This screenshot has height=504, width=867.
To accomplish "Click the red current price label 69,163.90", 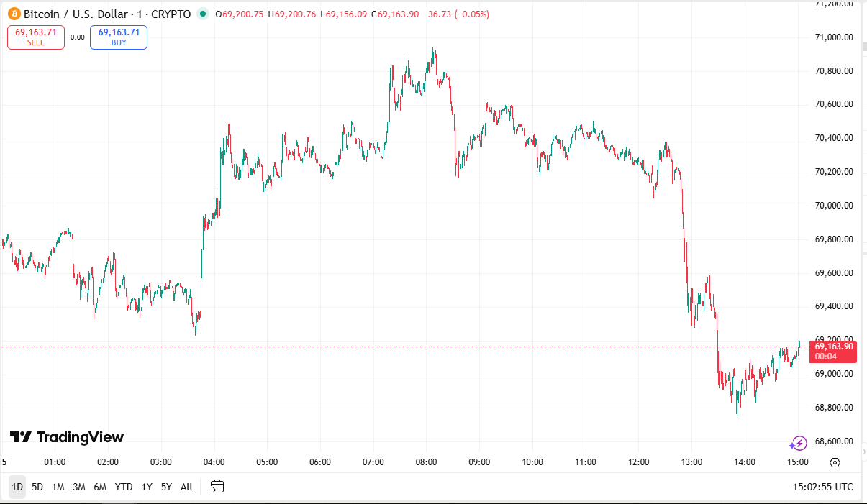I will 834,351.
